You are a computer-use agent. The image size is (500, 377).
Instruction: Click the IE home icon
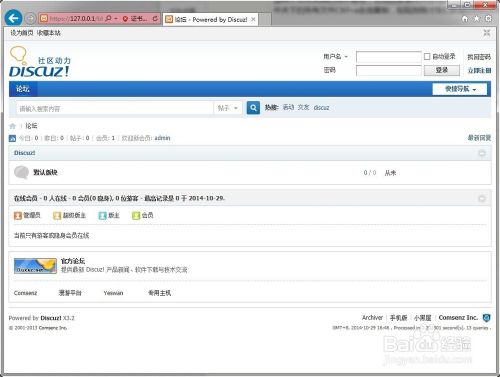point(465,19)
